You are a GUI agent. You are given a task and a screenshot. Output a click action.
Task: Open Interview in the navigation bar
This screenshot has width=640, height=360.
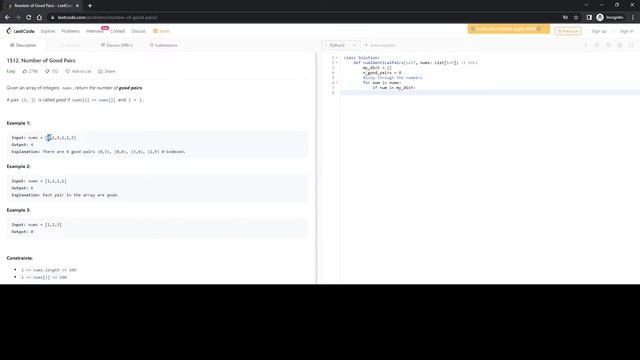point(95,31)
